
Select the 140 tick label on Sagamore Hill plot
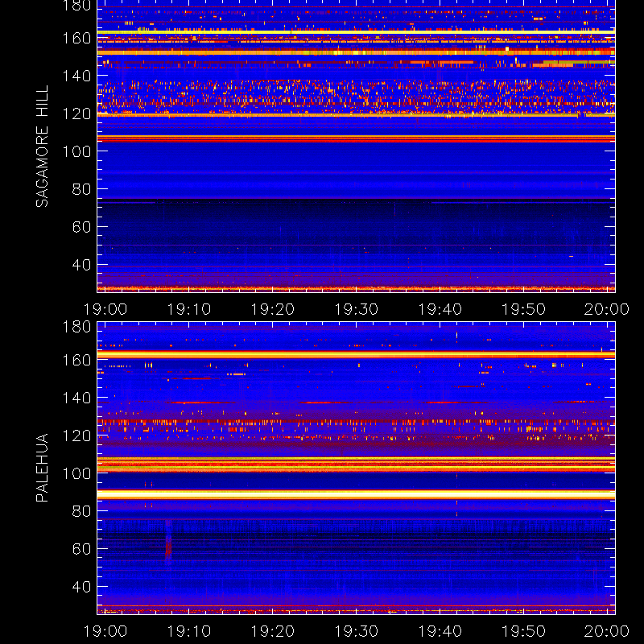(76, 76)
